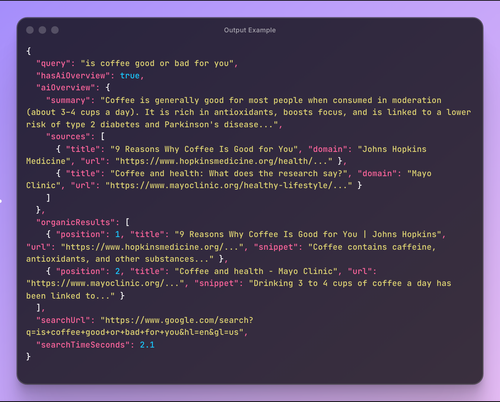
Task: Click the "aiOverview" key
Action: 66,88
